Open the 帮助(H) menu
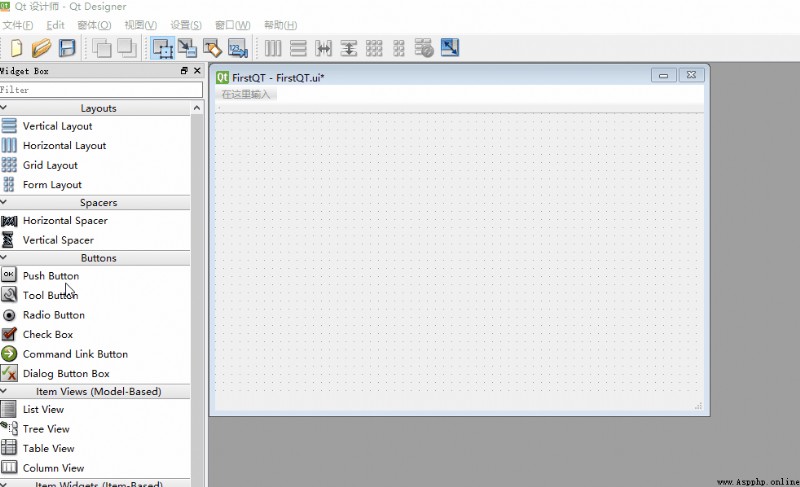This screenshot has width=800, height=487. click(x=280, y=25)
